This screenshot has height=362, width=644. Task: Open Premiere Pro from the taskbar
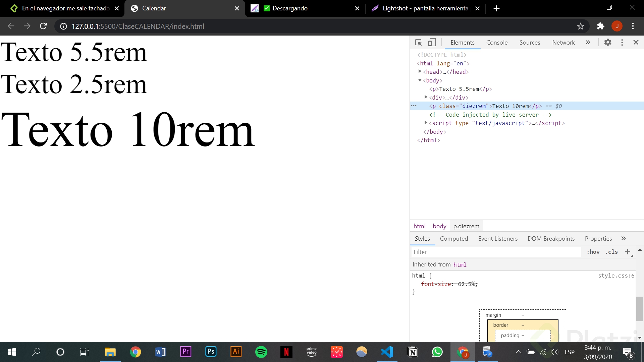(185, 352)
